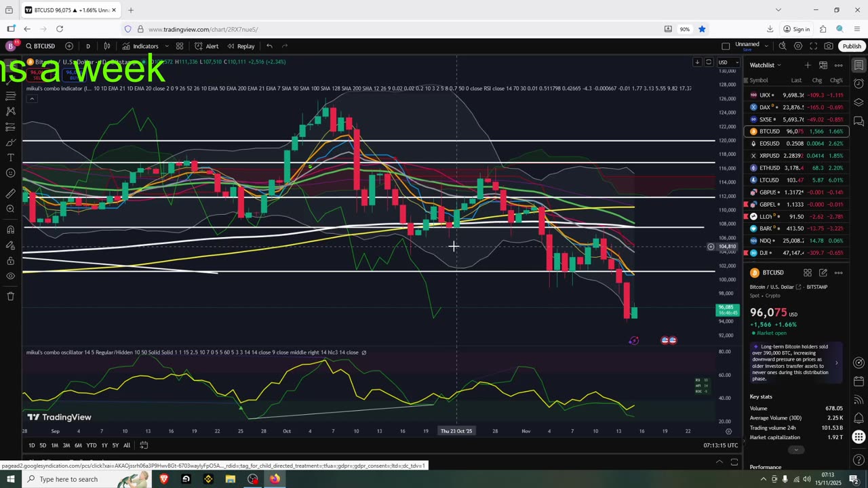The image size is (868, 488).
Task: Open the candlestick chart style menu
Action: (107, 46)
